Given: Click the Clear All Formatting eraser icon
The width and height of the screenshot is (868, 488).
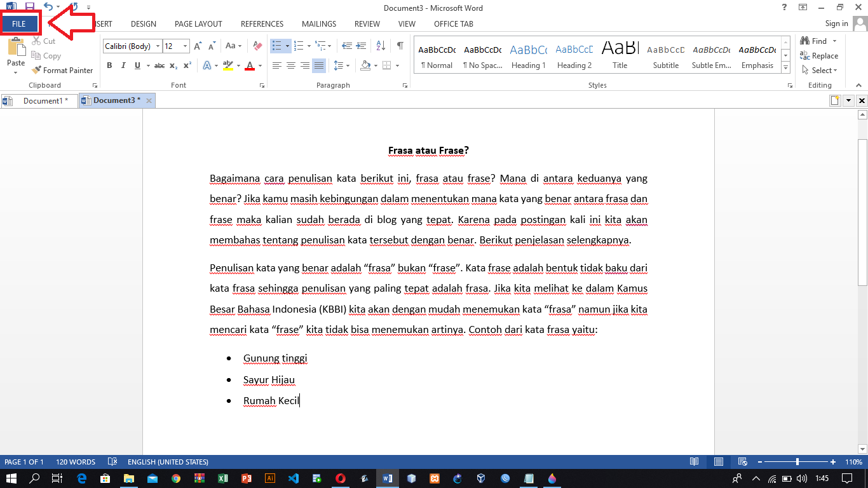Looking at the screenshot, I should pyautogui.click(x=257, y=46).
